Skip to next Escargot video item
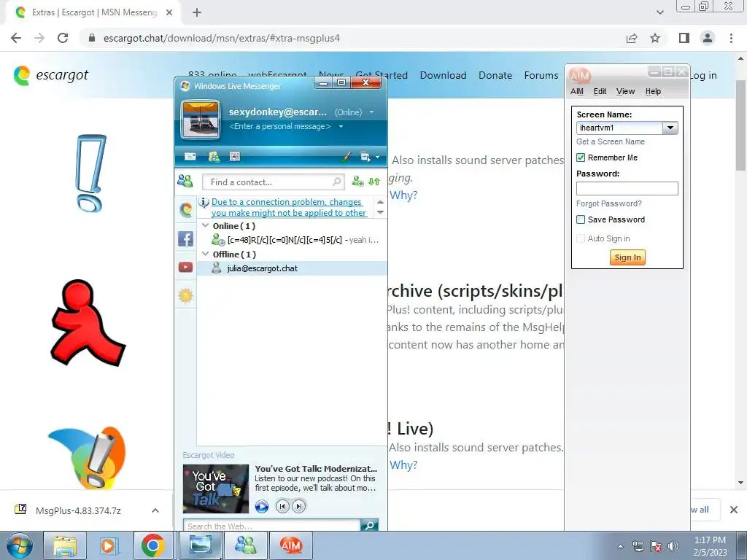The image size is (747, 560). (298, 506)
